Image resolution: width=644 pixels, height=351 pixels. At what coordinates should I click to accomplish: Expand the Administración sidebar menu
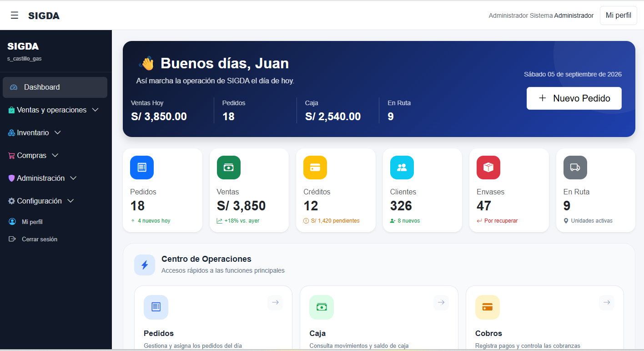click(x=55, y=178)
